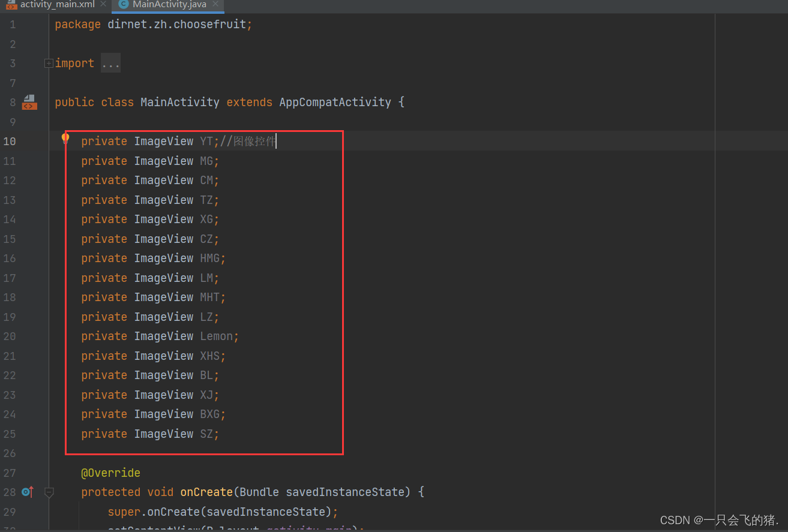Click the @Override annotation
The height and width of the screenshot is (532, 788).
[110, 473]
